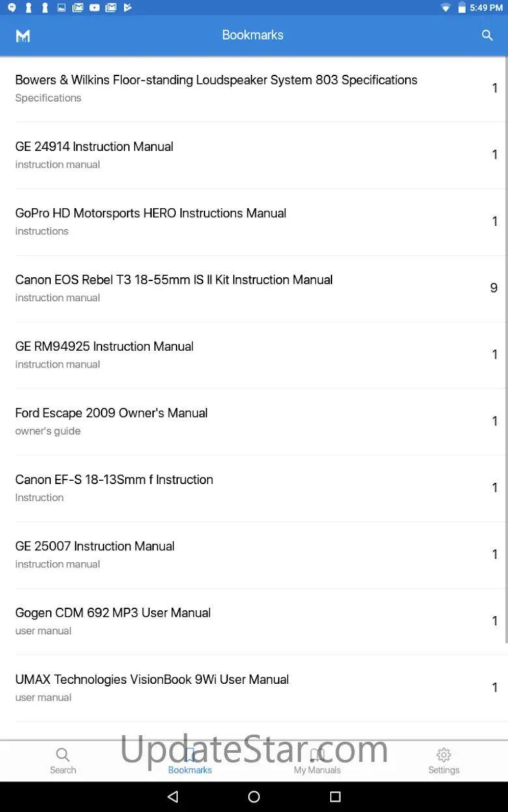Open the Search tab in bottom bar

pos(63,760)
